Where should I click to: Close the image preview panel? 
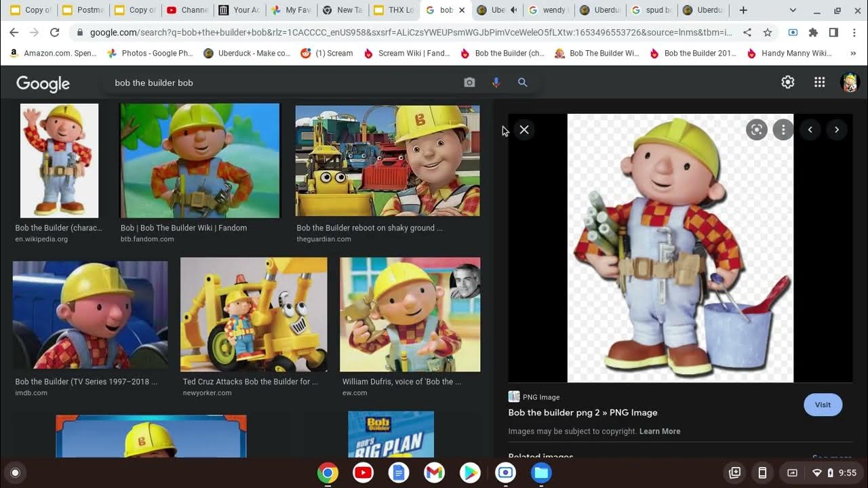click(x=524, y=129)
